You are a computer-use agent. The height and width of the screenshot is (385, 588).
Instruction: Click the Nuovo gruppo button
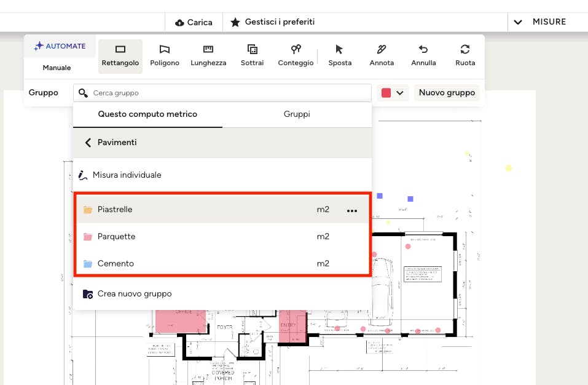click(x=447, y=93)
